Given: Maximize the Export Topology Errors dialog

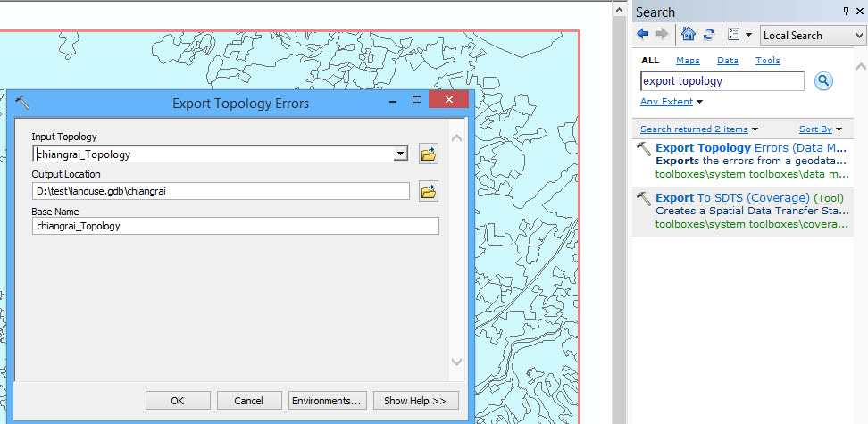Looking at the screenshot, I should (417, 100).
